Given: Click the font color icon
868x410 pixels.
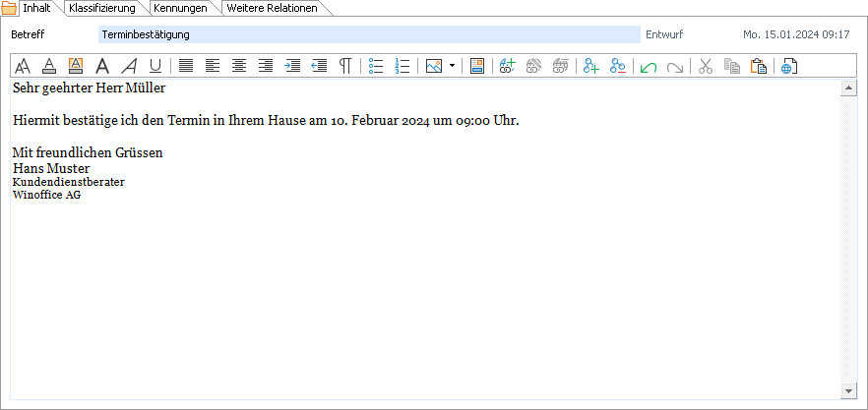Looking at the screenshot, I should click(x=49, y=67).
